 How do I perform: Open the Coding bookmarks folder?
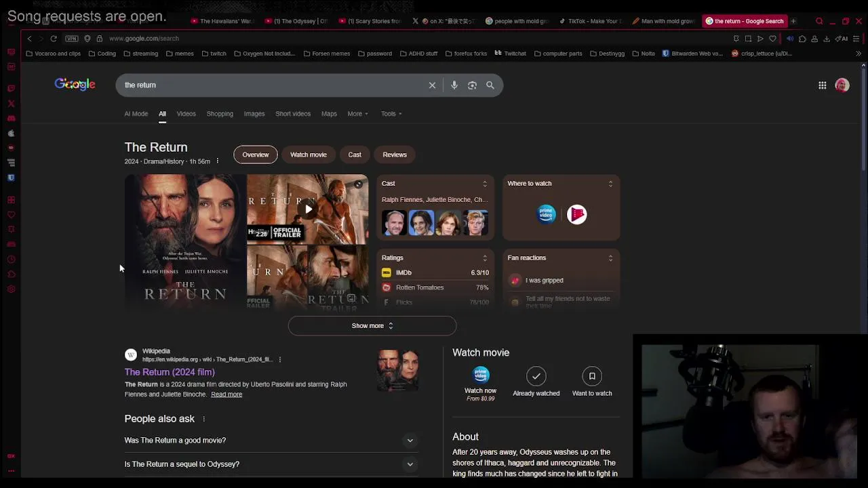coord(102,54)
